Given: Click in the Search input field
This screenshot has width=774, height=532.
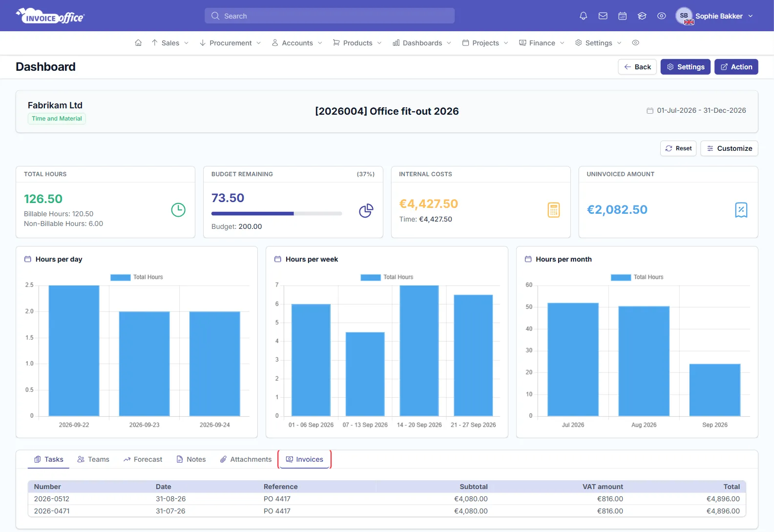Looking at the screenshot, I should coord(330,16).
